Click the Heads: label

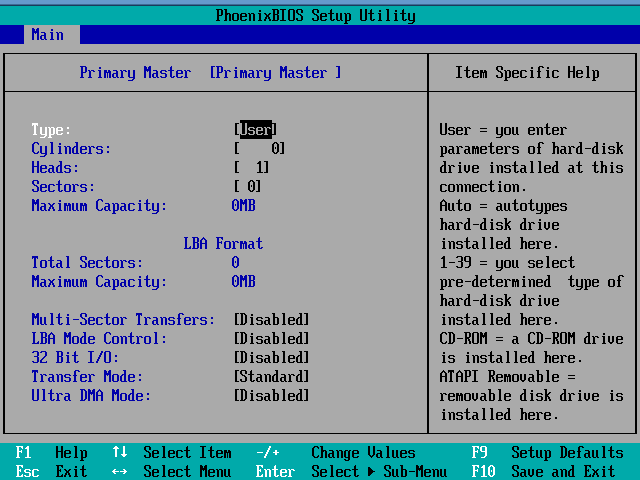coord(55,168)
